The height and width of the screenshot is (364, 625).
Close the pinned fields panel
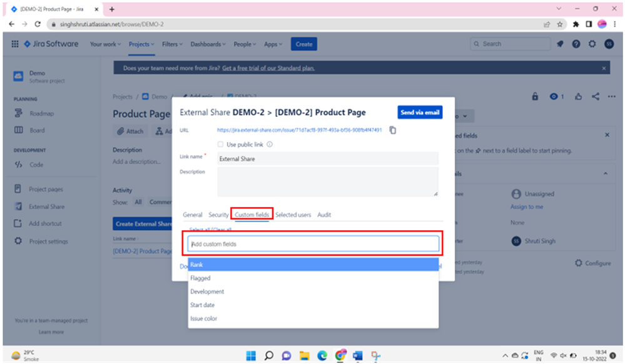607,135
